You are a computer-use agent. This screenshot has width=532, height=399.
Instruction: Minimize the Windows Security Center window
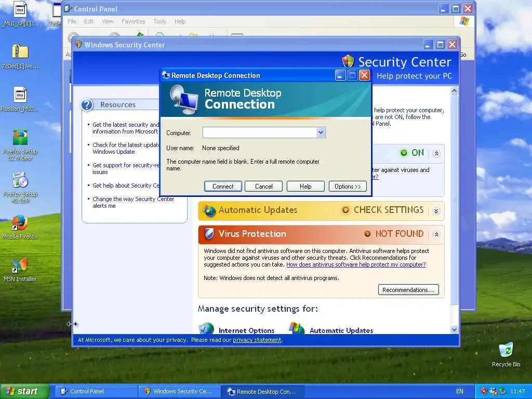pyautogui.click(x=428, y=45)
